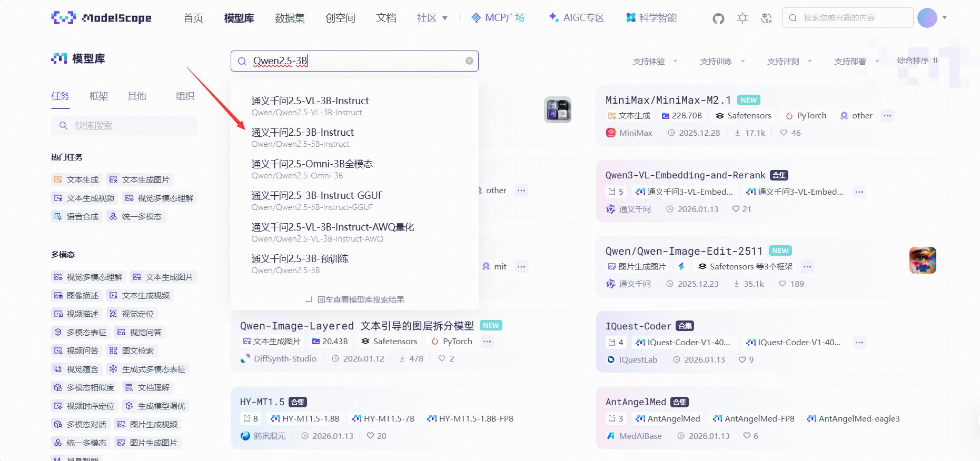The width and height of the screenshot is (980, 461).
Task: Open 科学智能 page
Action: pyautogui.click(x=651, y=18)
